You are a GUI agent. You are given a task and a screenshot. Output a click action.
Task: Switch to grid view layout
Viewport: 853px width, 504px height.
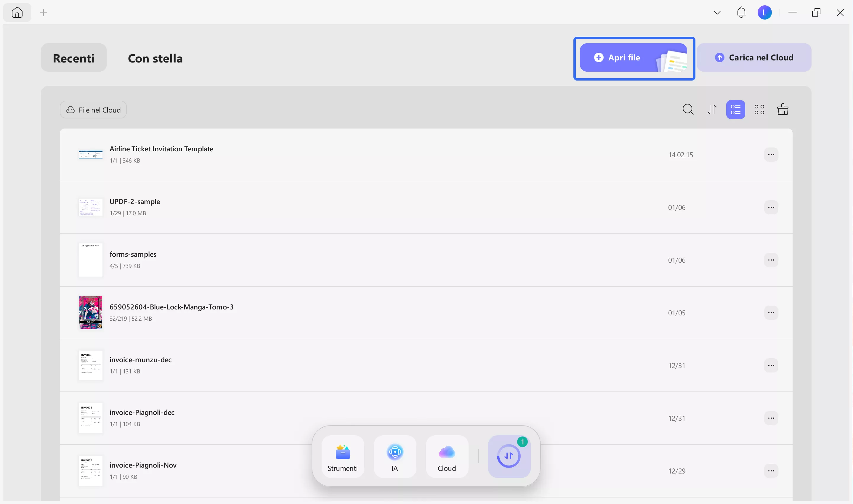point(759,109)
